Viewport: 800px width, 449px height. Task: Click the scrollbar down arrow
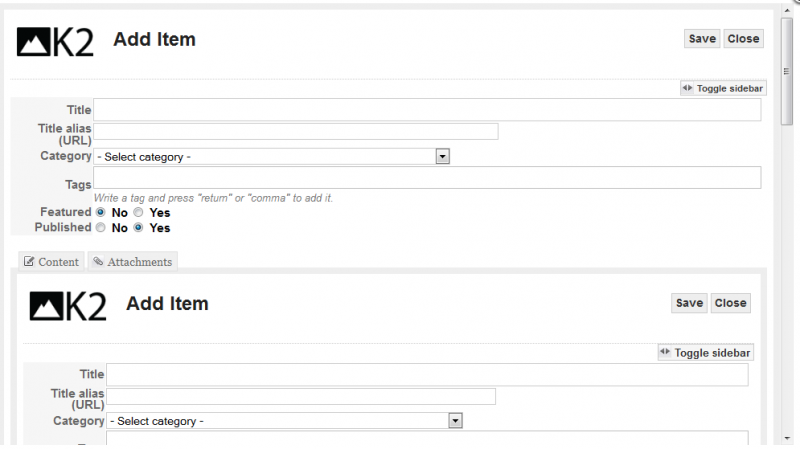(786, 438)
